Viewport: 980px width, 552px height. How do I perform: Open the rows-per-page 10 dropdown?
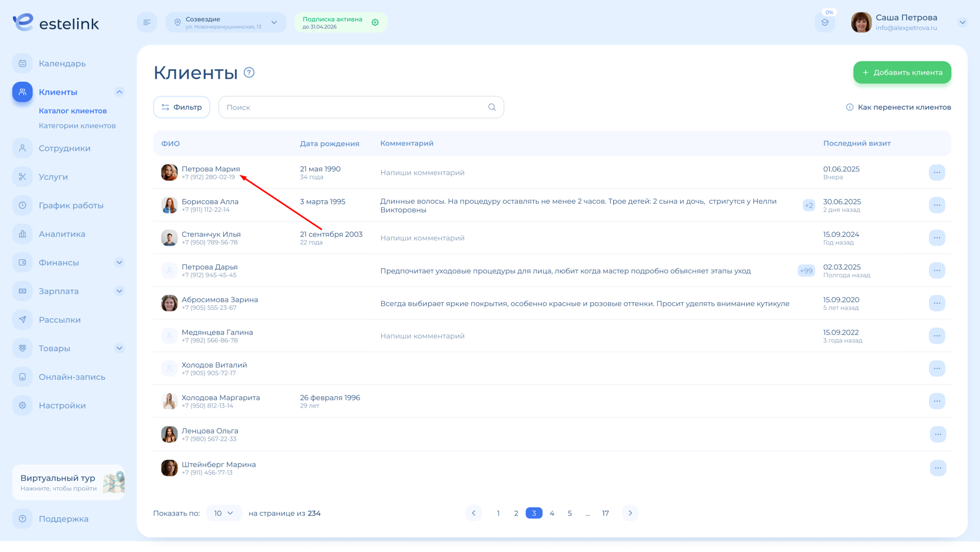(224, 513)
